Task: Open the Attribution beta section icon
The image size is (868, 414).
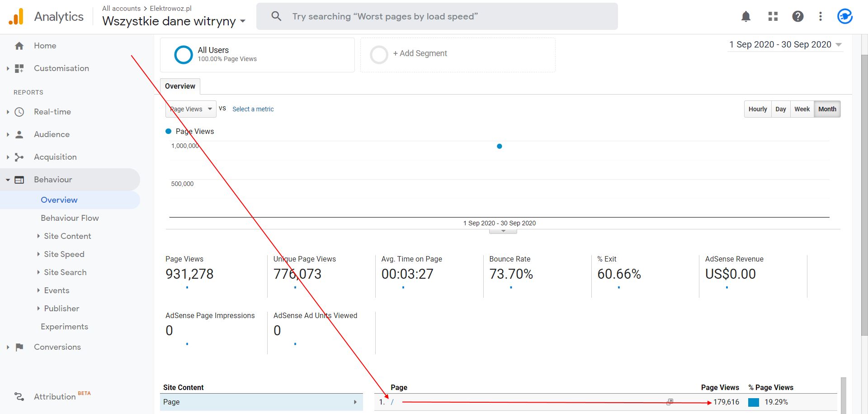Action: tap(19, 397)
